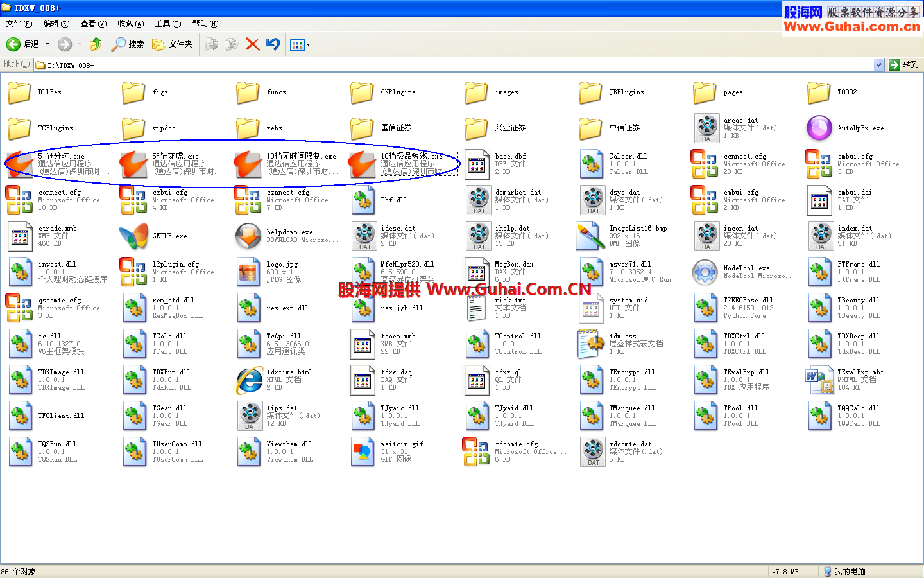The height and width of the screenshot is (578, 924).
Task: Select 5档+龙虎.exe application icon
Action: [133, 164]
